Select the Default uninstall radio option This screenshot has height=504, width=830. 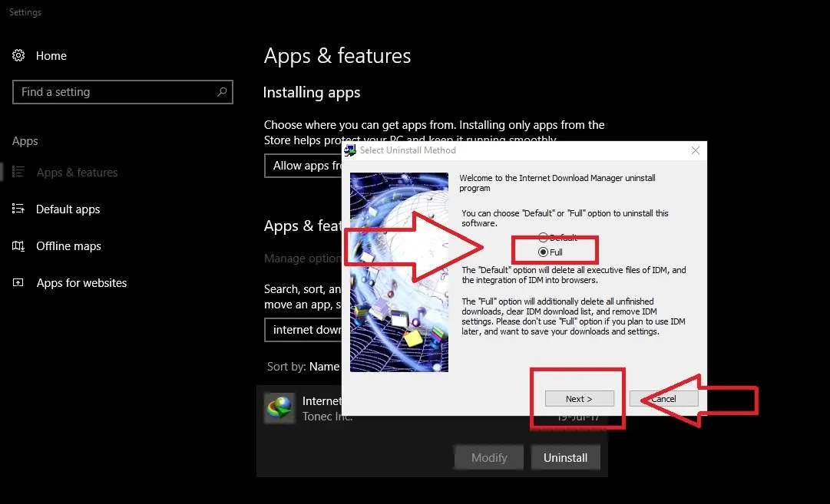(x=544, y=238)
